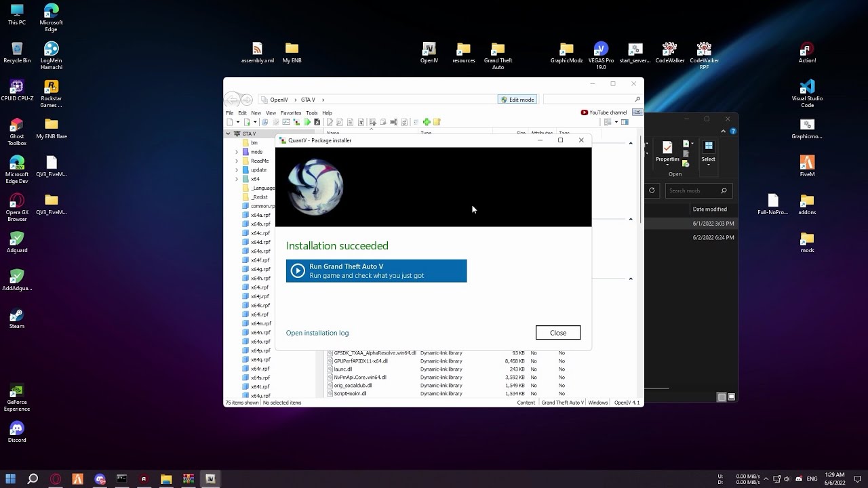
Task: Open My ENB desktop folder
Action: tap(292, 53)
